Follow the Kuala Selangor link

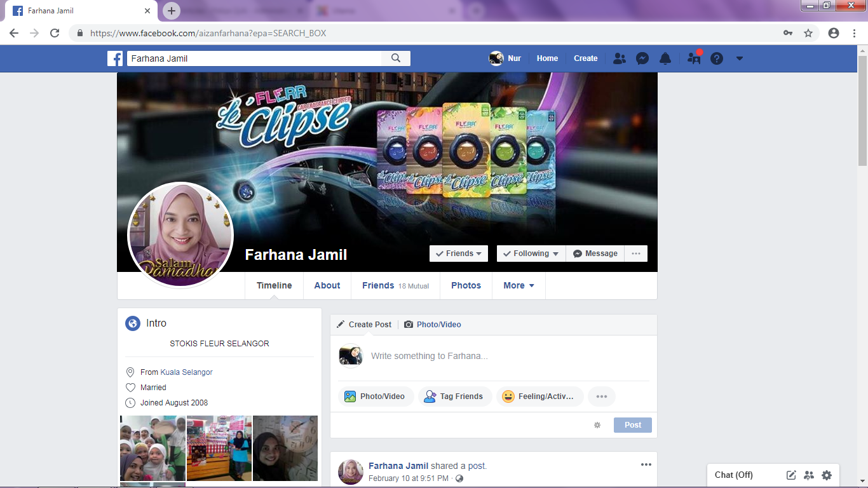click(x=186, y=372)
